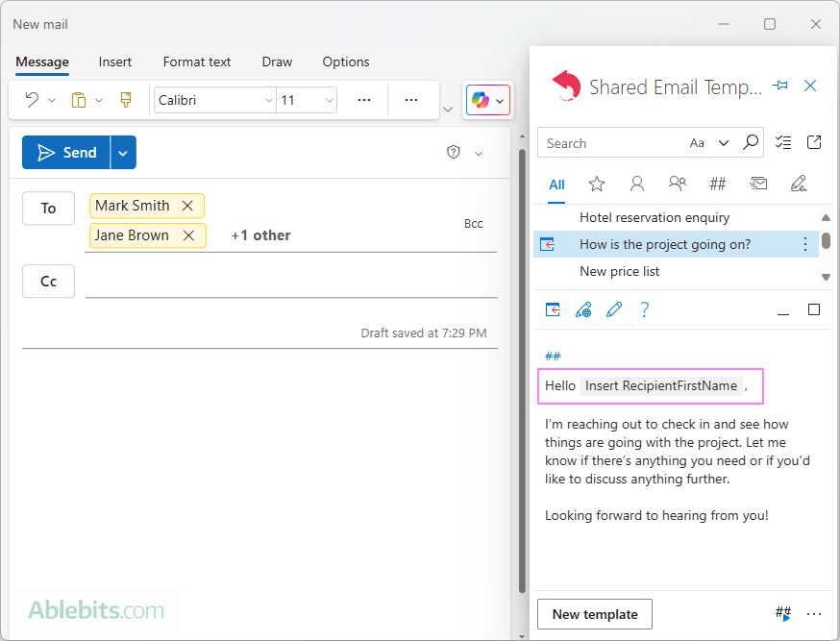840x641 pixels.
Task: Click the blue ## shortcut text in preview
Action: tap(553, 357)
